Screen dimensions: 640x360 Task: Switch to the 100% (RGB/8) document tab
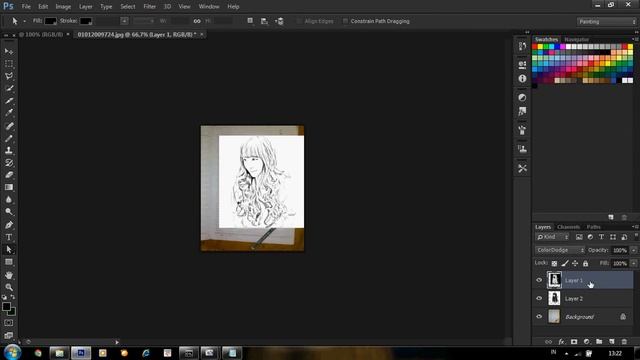pos(42,35)
